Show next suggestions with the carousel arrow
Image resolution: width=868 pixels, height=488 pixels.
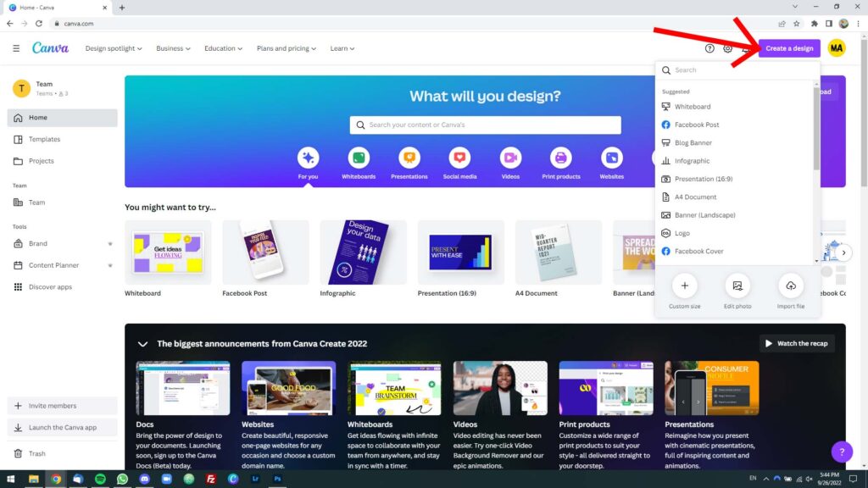point(843,252)
